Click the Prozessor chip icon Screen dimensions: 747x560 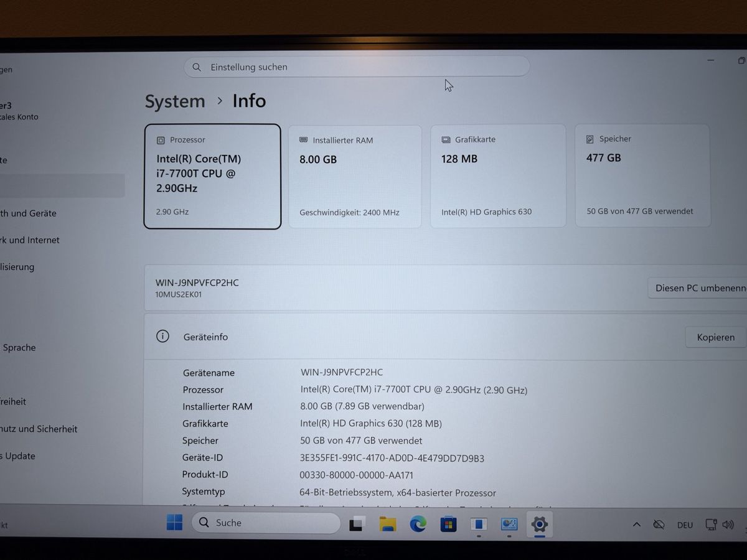click(161, 141)
